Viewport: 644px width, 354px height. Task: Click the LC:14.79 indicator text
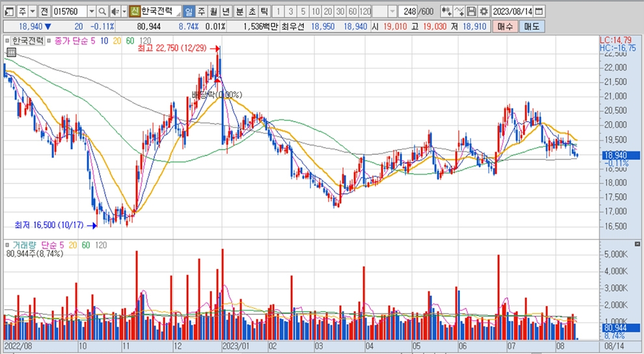(615, 40)
